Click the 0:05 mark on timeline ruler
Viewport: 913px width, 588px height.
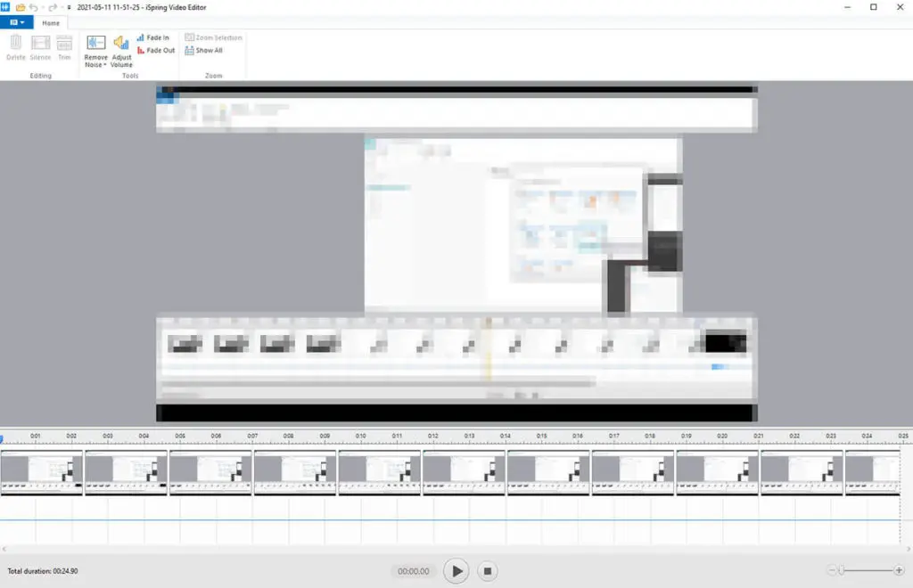click(x=180, y=436)
